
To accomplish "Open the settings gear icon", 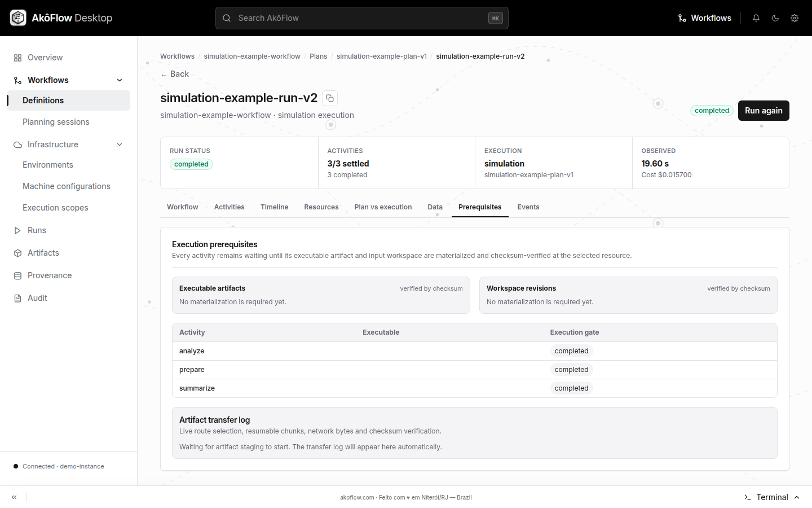I will tap(795, 18).
